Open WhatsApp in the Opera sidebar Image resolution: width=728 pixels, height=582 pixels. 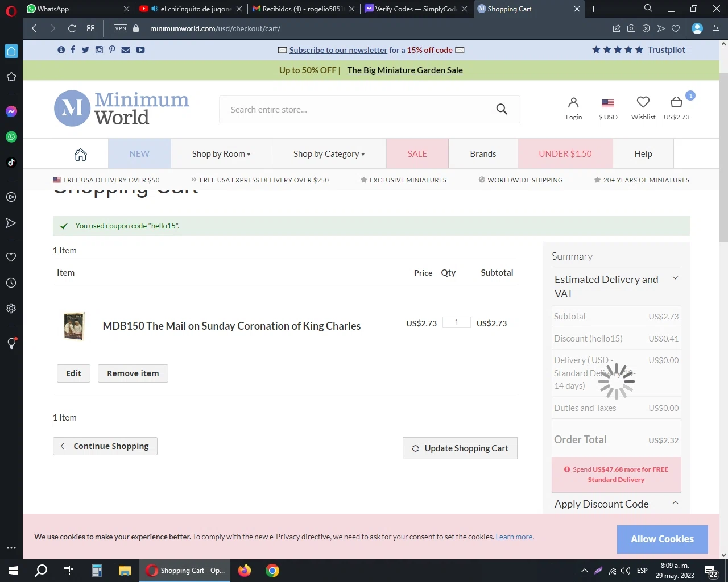[x=11, y=137]
